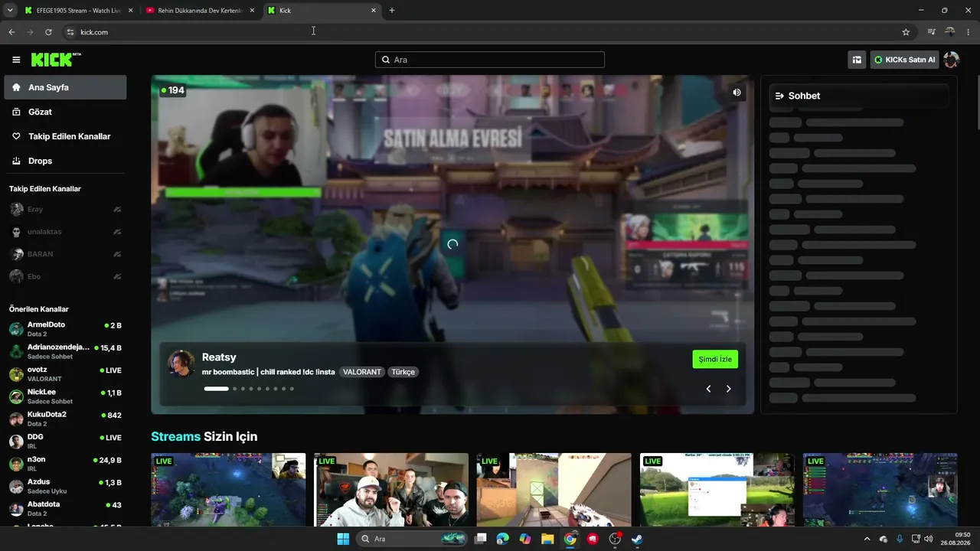The height and width of the screenshot is (551, 980).
Task: Click the VALORANT category tag
Action: 362,372
